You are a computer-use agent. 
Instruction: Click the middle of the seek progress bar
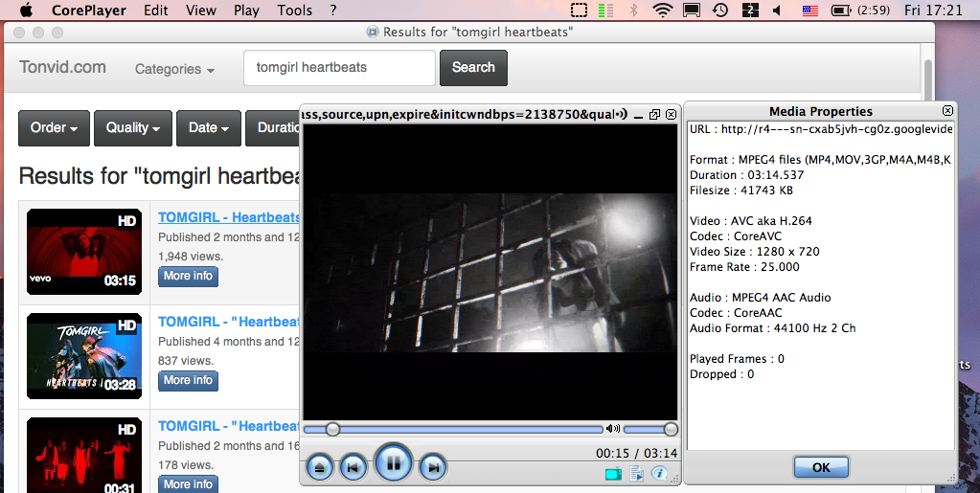pyautogui.click(x=453, y=429)
